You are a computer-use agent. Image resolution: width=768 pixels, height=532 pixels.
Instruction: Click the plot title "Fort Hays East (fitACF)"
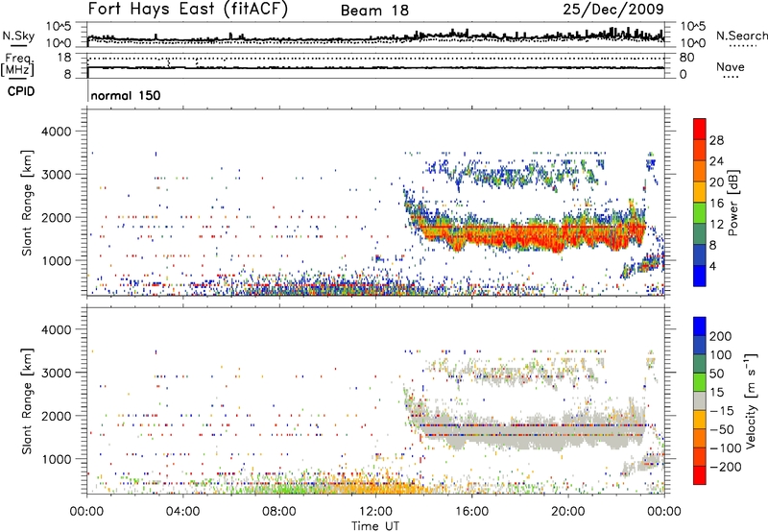187,9
